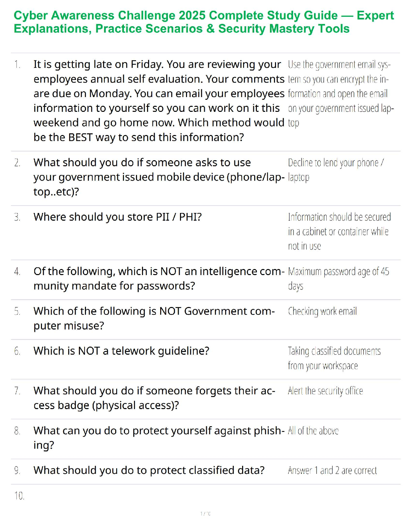
Task: Click the question about Government computer misuse
Action: pos(154,318)
